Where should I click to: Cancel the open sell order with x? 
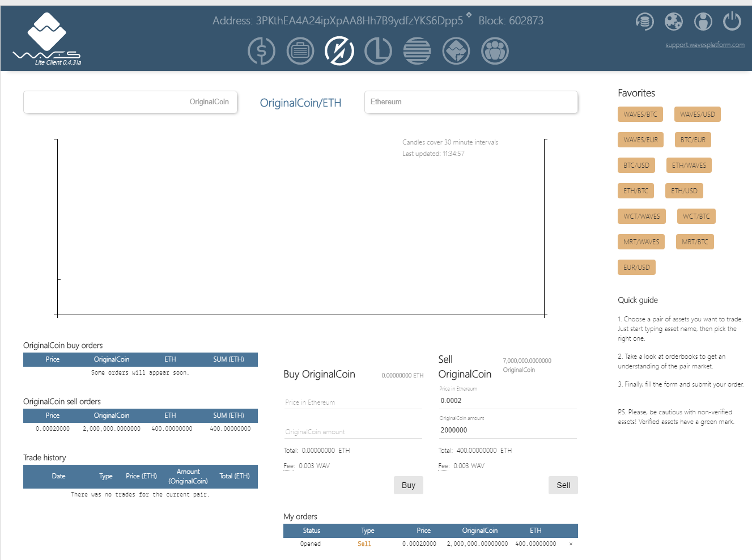571,544
